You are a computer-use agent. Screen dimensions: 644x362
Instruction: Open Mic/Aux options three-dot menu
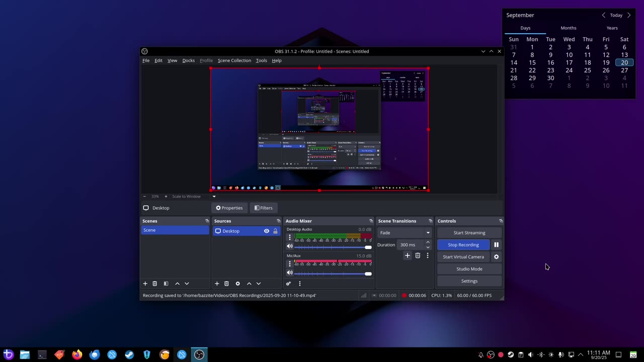coord(289,263)
